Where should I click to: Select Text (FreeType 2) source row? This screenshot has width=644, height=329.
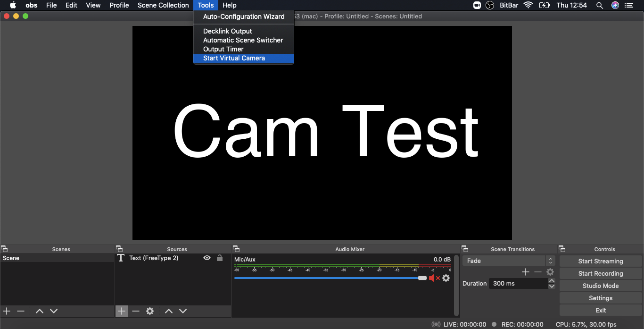point(173,258)
